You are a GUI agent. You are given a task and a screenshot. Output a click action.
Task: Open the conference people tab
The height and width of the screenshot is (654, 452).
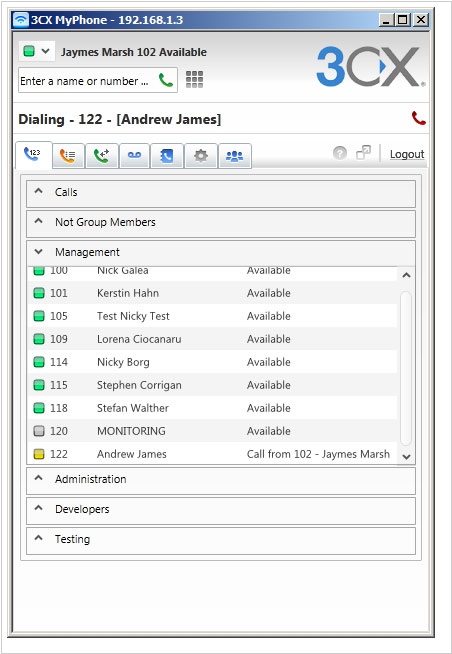click(x=234, y=156)
